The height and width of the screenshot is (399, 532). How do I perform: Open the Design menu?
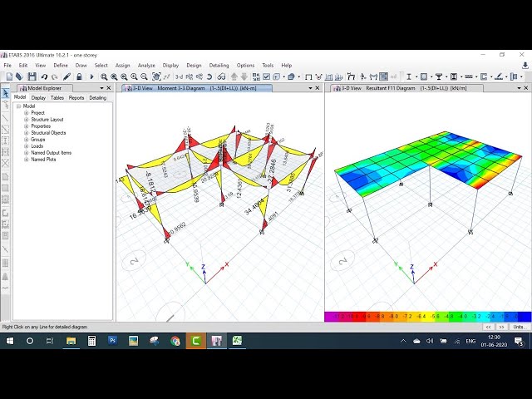(x=194, y=65)
